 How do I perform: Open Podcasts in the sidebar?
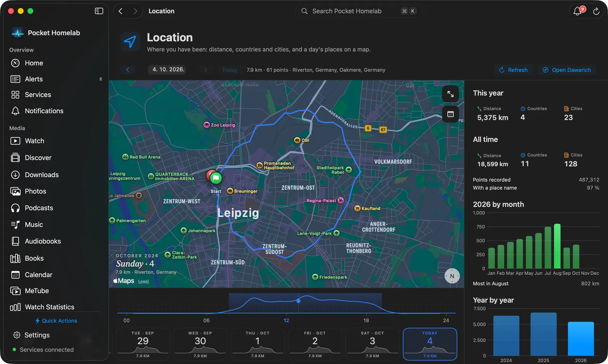tap(56, 208)
